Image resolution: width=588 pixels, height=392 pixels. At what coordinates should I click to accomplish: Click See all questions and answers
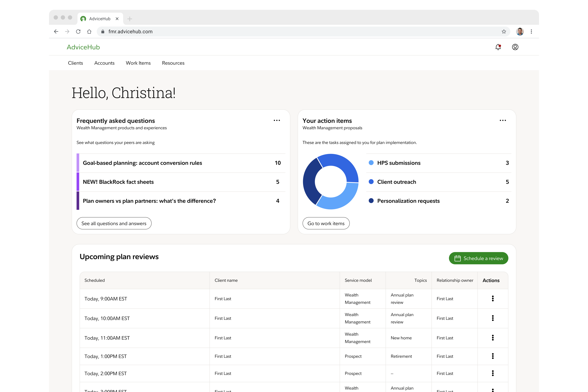(114, 224)
